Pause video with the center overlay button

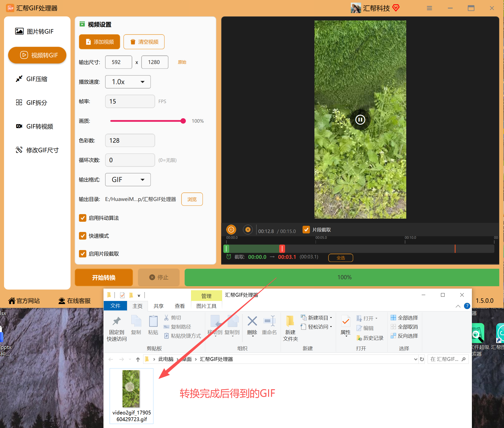360,120
